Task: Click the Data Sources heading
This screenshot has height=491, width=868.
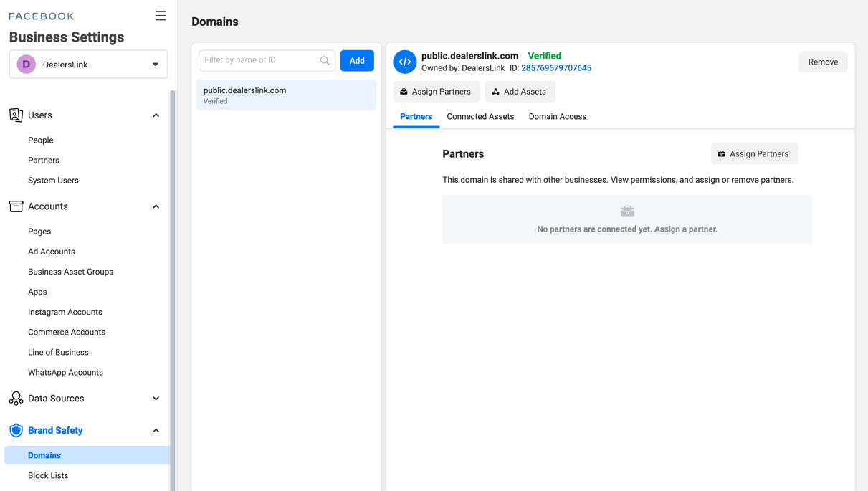Action: (56, 399)
